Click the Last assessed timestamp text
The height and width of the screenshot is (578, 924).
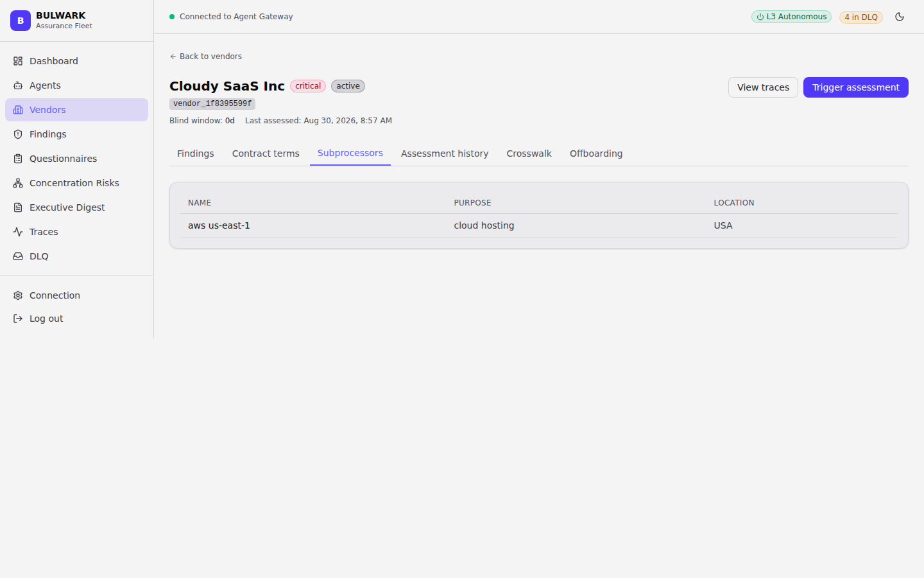click(318, 121)
